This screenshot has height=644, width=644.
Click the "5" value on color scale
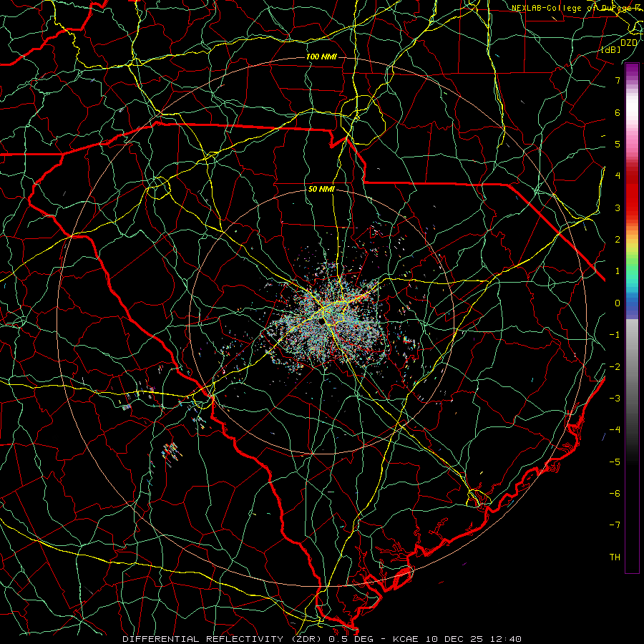[618, 144]
